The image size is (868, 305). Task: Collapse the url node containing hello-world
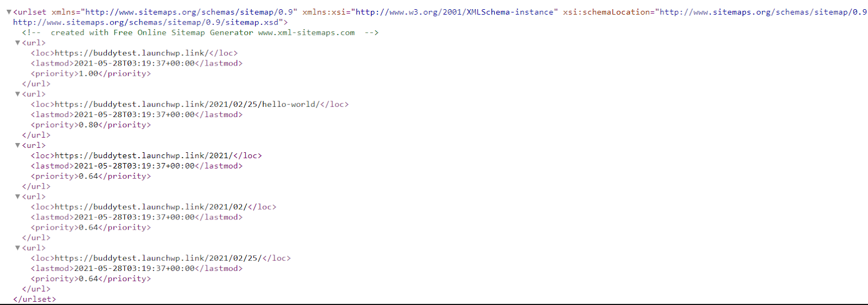click(17, 94)
